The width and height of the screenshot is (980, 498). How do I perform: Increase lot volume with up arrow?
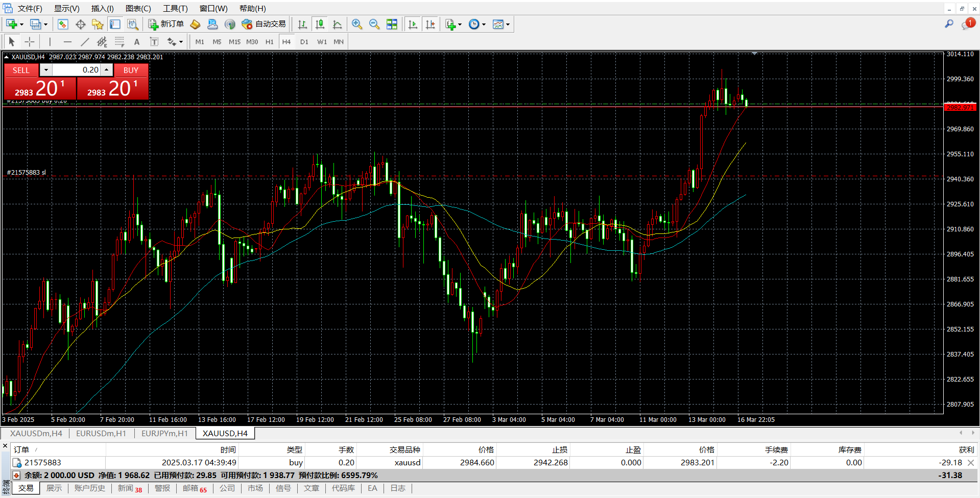106,70
